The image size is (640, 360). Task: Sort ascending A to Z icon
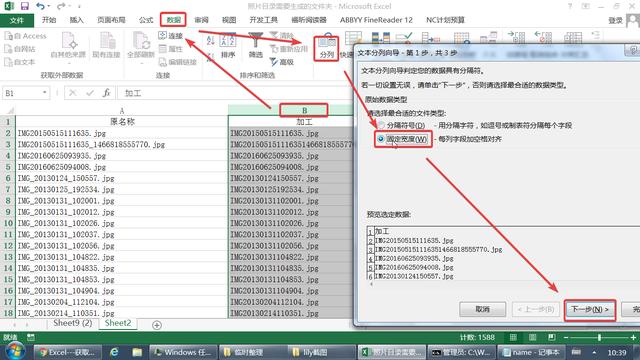(211, 40)
